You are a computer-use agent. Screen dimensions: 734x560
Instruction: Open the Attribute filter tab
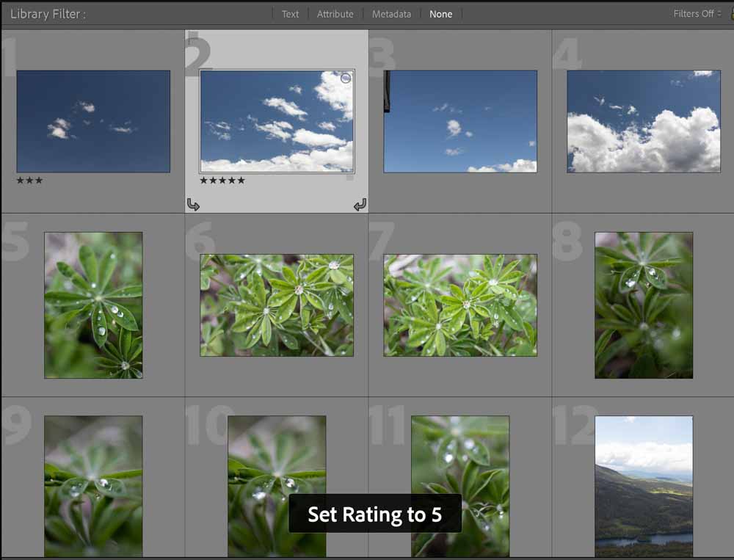coord(335,14)
